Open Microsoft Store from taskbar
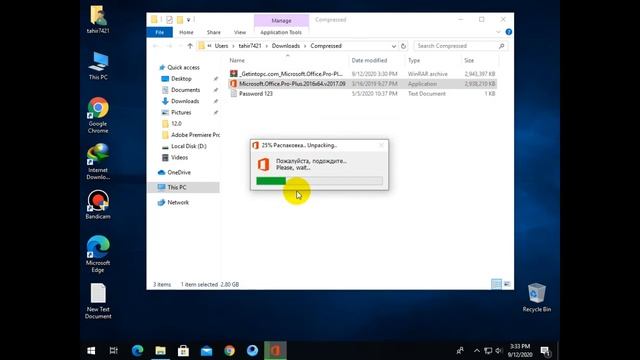Viewport: 640px width, 360px height. pyautogui.click(x=183, y=351)
